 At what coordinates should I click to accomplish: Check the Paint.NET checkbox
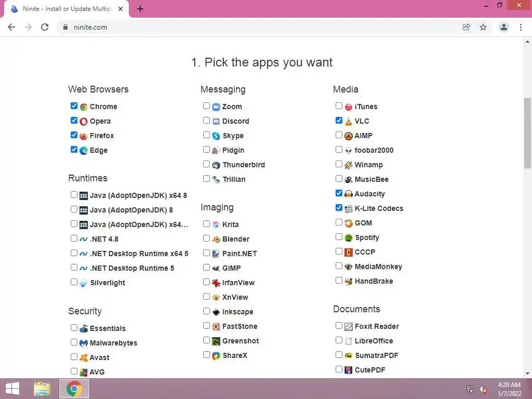coord(206,253)
